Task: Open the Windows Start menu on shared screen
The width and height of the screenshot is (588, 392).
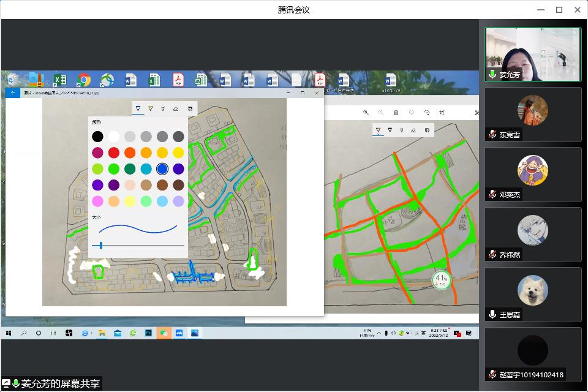Action: click(x=9, y=333)
